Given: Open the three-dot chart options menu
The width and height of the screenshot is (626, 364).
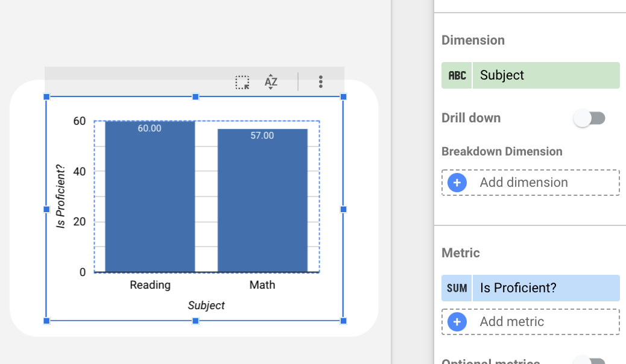Looking at the screenshot, I should 320,81.
